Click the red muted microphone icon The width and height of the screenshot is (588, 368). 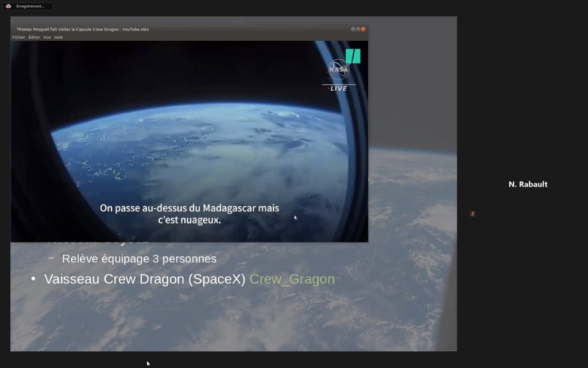473,214
